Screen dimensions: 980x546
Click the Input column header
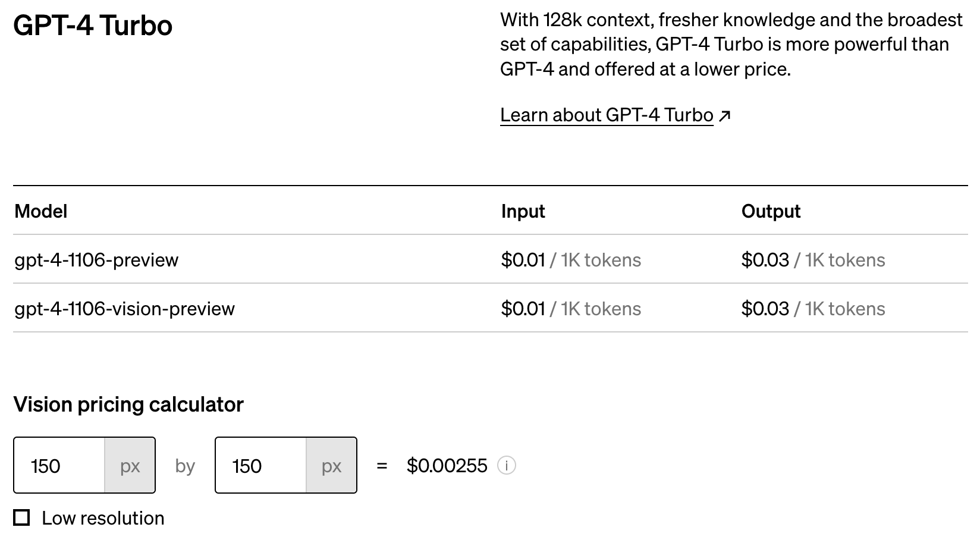tap(523, 211)
